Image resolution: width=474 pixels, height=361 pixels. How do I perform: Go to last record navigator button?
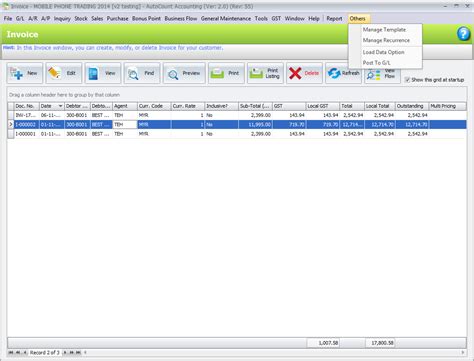tap(78, 352)
